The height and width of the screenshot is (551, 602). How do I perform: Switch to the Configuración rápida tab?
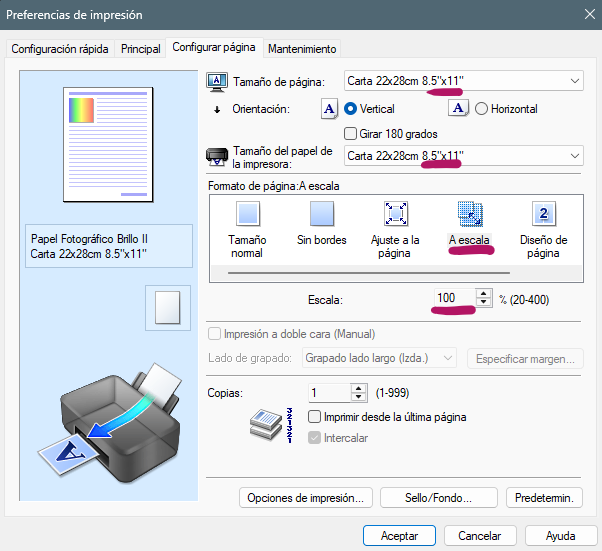point(59,48)
